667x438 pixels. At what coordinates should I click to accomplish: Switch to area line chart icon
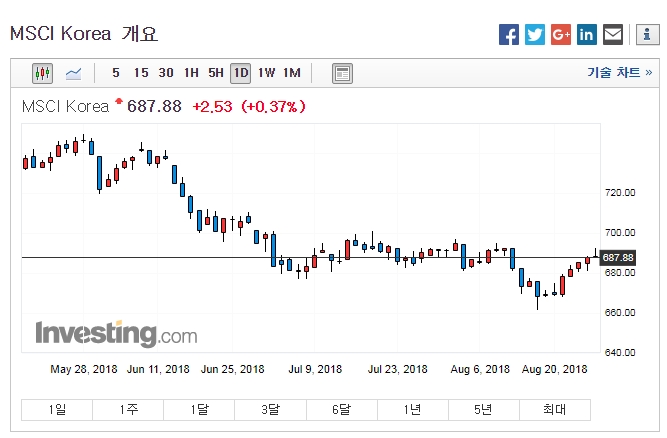pos(74,73)
